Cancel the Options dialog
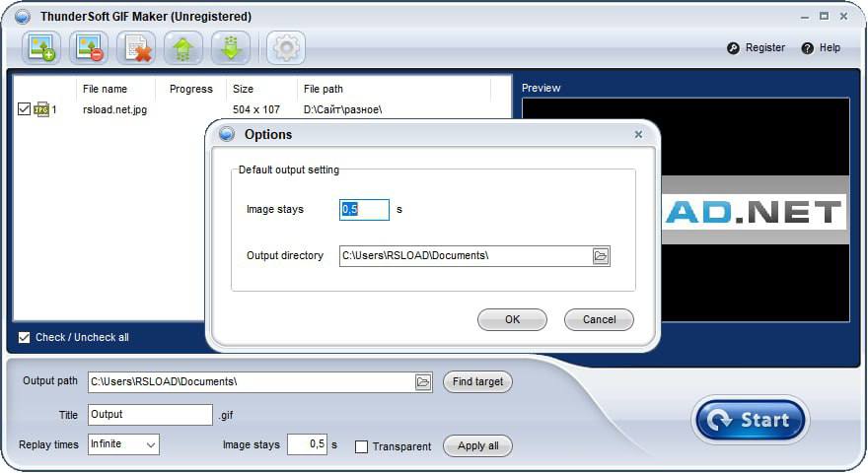This screenshot has width=868, height=473. click(599, 319)
